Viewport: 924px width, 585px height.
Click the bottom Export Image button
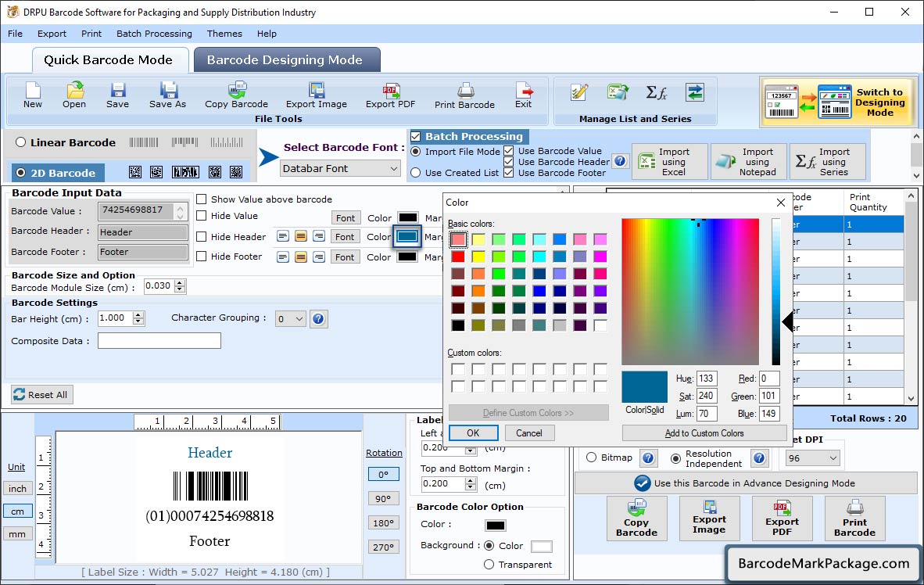[710, 519]
